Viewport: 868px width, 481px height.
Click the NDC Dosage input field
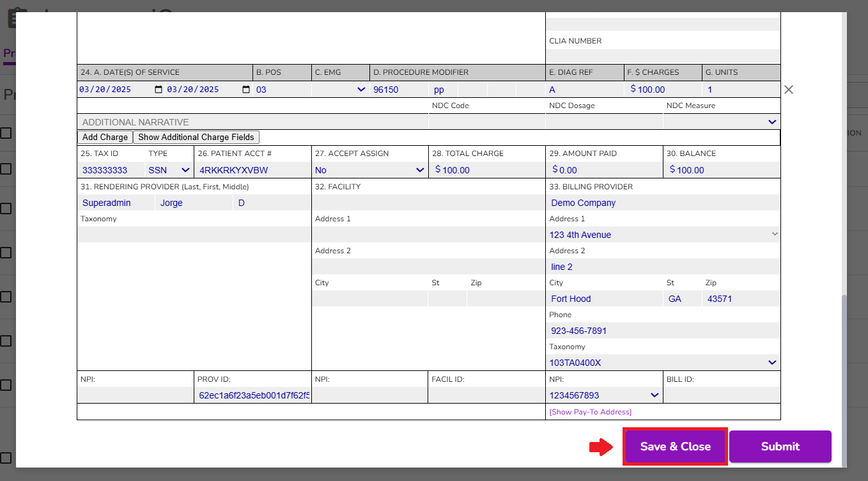[x=604, y=122]
